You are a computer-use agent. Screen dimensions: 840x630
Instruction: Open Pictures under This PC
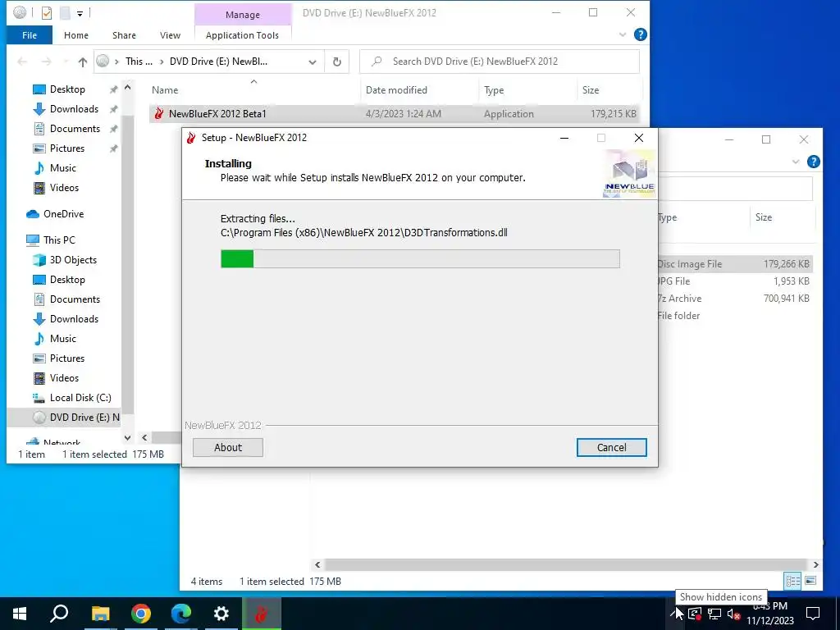(x=67, y=358)
